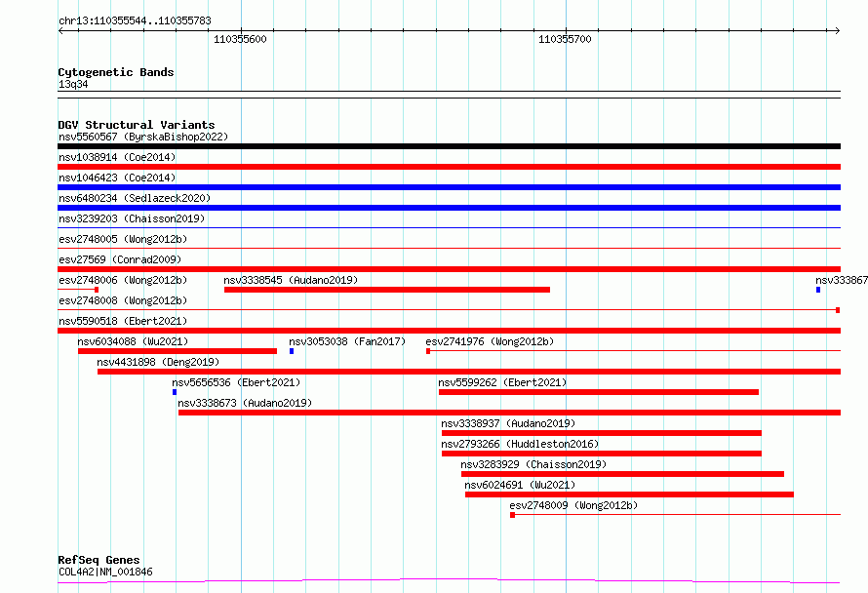The width and height of the screenshot is (868, 593).
Task: Click the red bar under nsv3283929
Action: click(623, 474)
